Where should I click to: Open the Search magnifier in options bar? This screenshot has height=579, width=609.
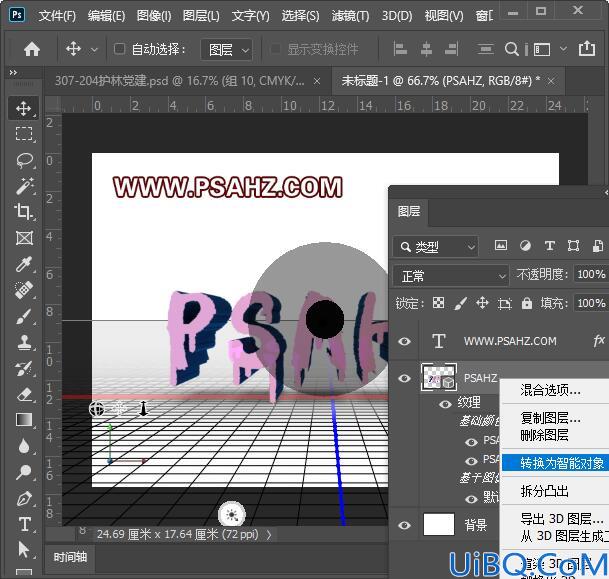tap(512, 49)
